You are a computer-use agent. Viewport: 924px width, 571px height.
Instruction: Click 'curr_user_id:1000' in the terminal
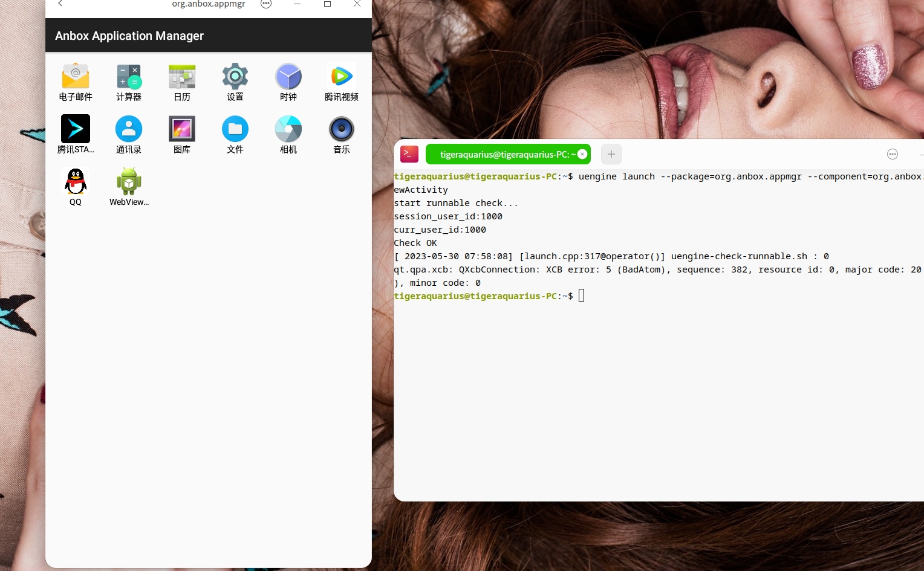click(440, 230)
